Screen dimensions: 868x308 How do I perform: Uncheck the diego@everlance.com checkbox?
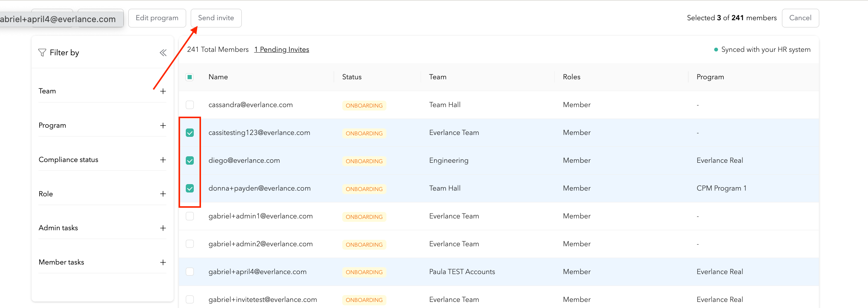(190, 160)
